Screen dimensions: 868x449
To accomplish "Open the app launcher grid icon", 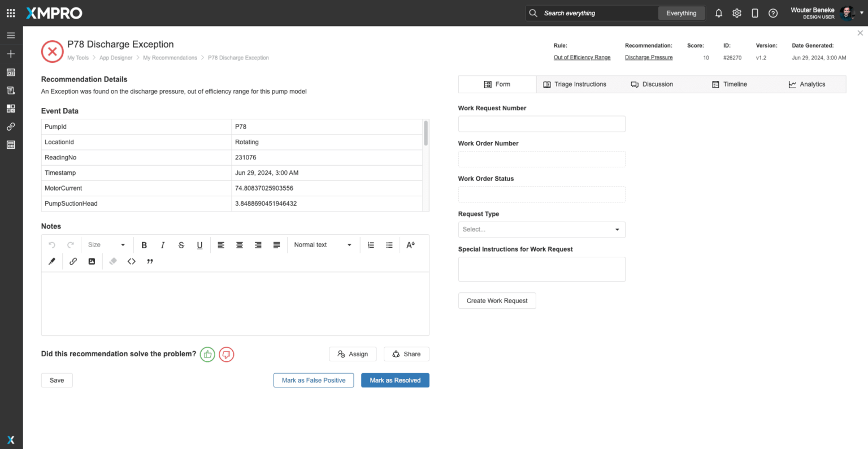I will coord(11,13).
